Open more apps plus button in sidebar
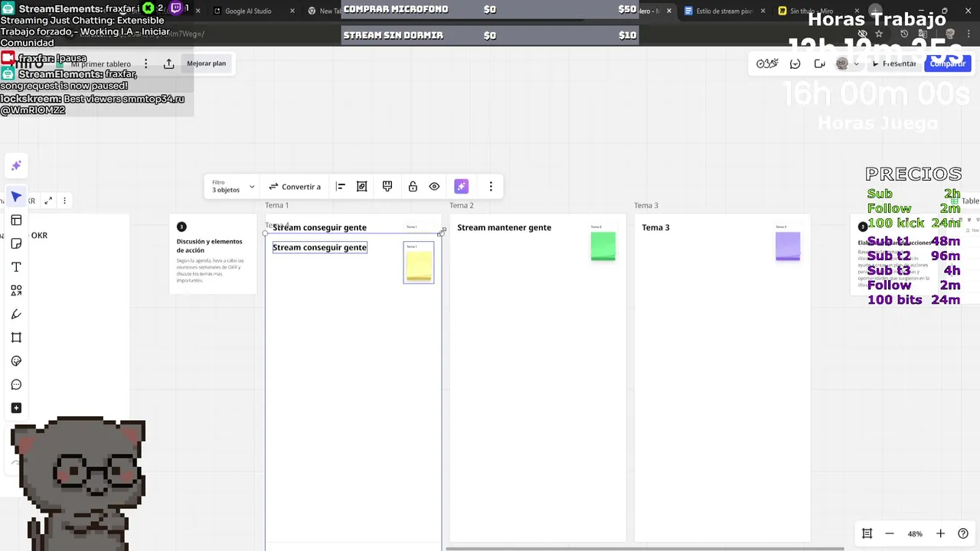The height and width of the screenshot is (551, 980). 16,408
